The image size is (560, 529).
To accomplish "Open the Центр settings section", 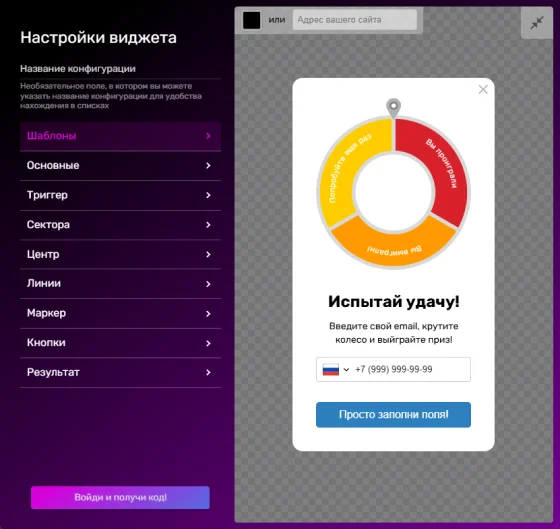I will (120, 254).
